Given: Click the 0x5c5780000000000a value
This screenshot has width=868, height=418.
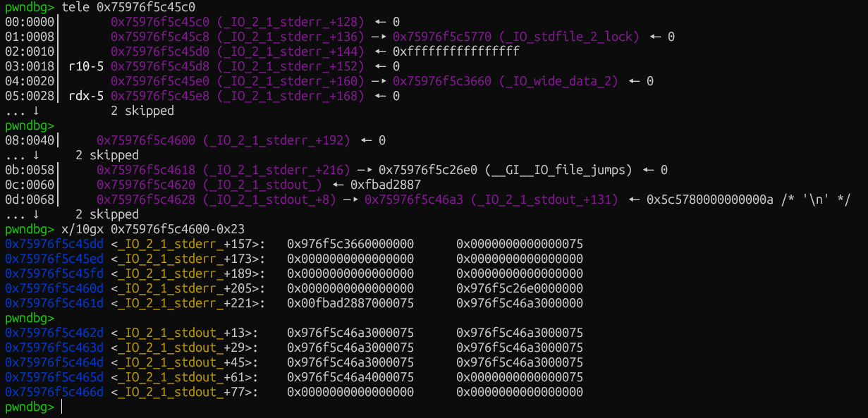Looking at the screenshot, I should pos(709,199).
